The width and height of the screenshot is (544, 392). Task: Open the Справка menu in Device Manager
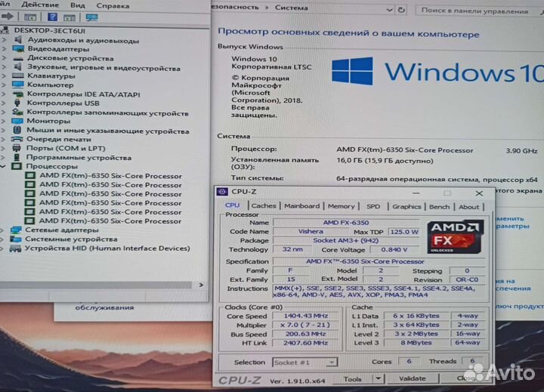113,6
